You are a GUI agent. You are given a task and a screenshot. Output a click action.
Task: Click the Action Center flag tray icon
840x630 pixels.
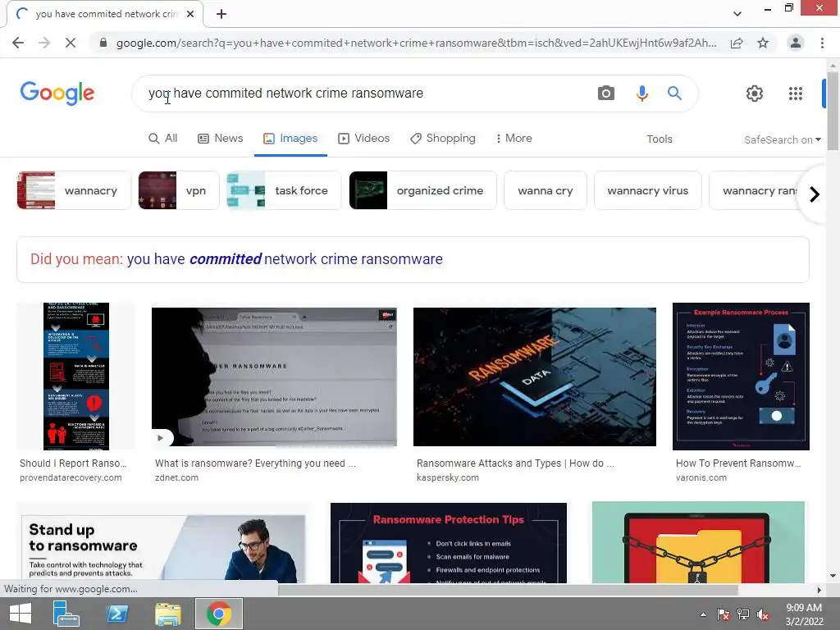(723, 614)
